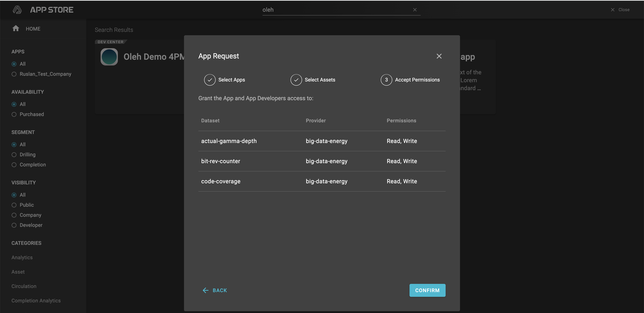Click the Provider column header
Image resolution: width=644 pixels, height=313 pixels.
tap(316, 121)
